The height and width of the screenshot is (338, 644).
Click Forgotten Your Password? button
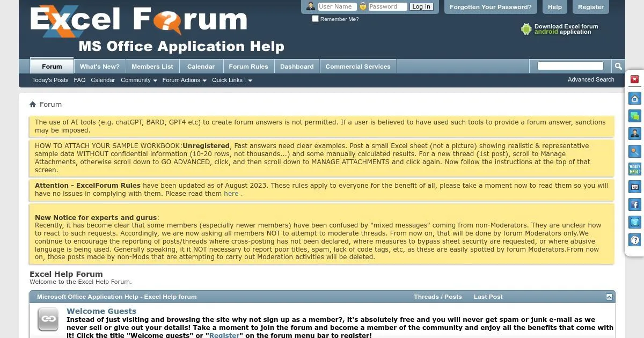491,7
